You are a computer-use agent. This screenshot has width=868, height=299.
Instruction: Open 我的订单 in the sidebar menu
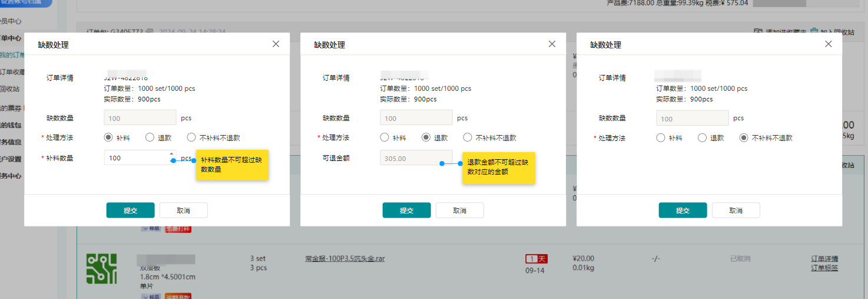pyautogui.click(x=12, y=55)
